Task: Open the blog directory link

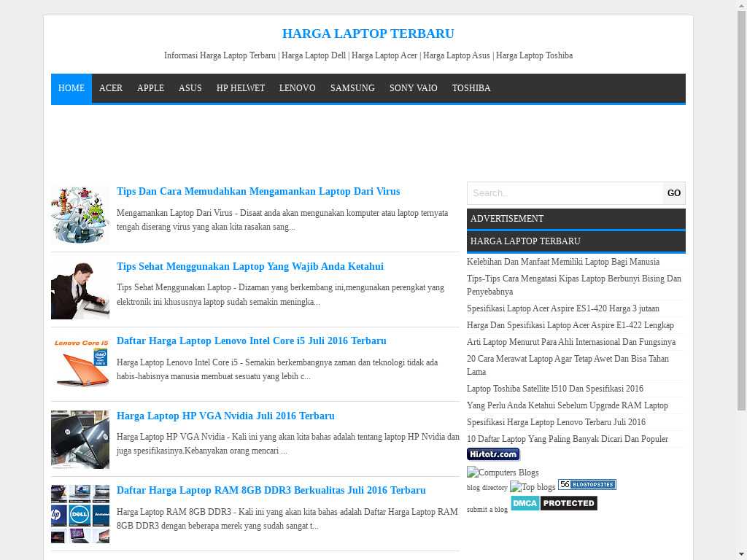Action: [487, 488]
